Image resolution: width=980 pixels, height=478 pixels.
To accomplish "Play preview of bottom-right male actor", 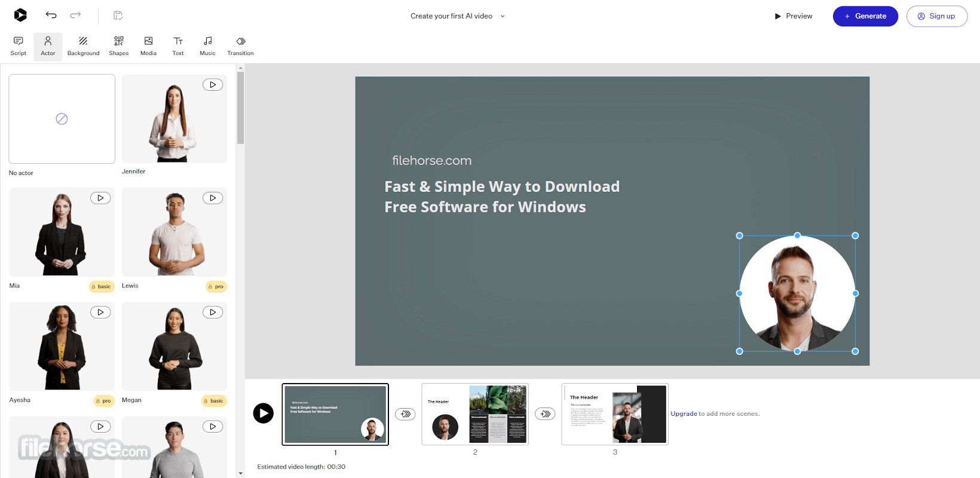I will click(213, 427).
